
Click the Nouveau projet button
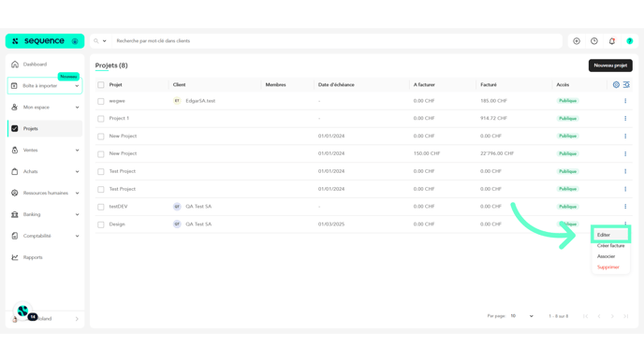coord(610,65)
